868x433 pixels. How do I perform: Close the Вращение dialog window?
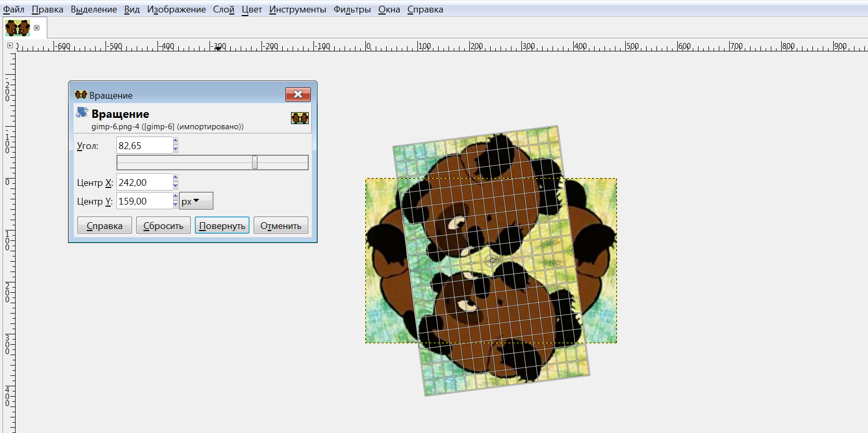[x=298, y=94]
